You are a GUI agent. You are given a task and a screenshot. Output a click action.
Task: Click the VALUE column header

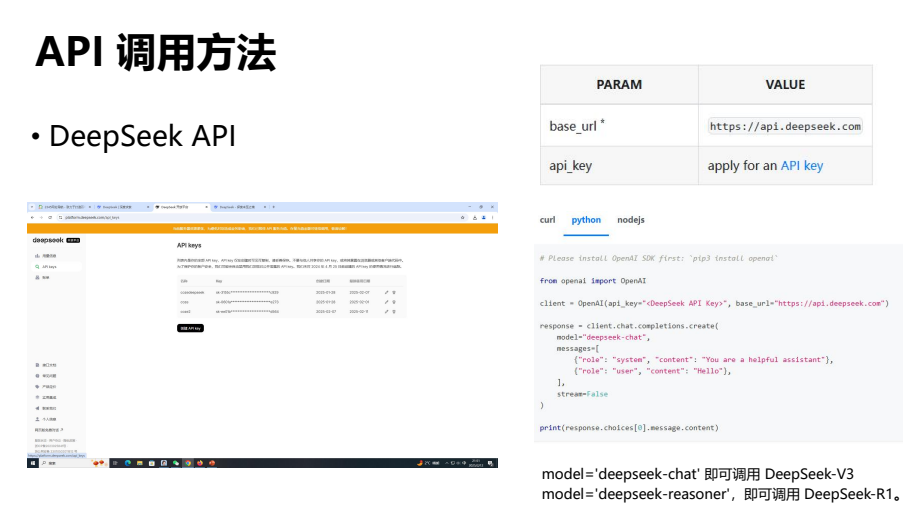786,85
